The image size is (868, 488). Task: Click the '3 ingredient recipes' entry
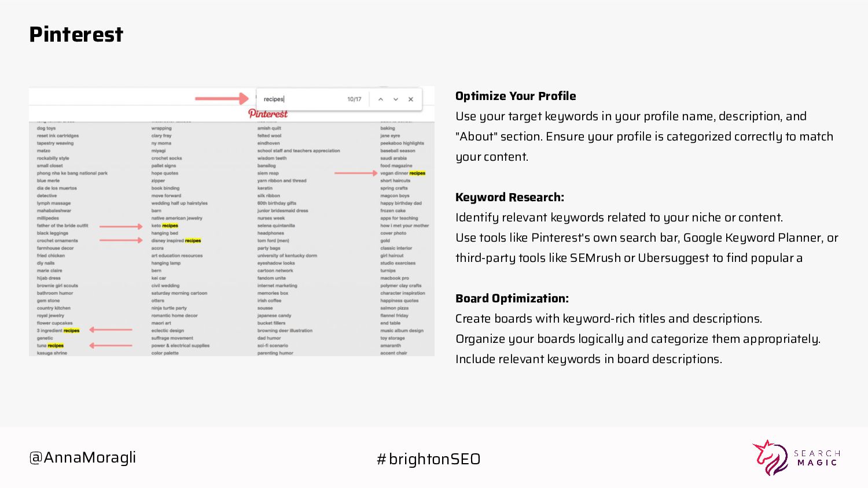coord(58,331)
